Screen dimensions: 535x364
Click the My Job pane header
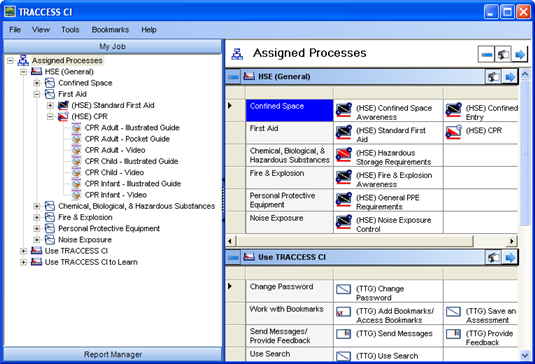click(113, 46)
